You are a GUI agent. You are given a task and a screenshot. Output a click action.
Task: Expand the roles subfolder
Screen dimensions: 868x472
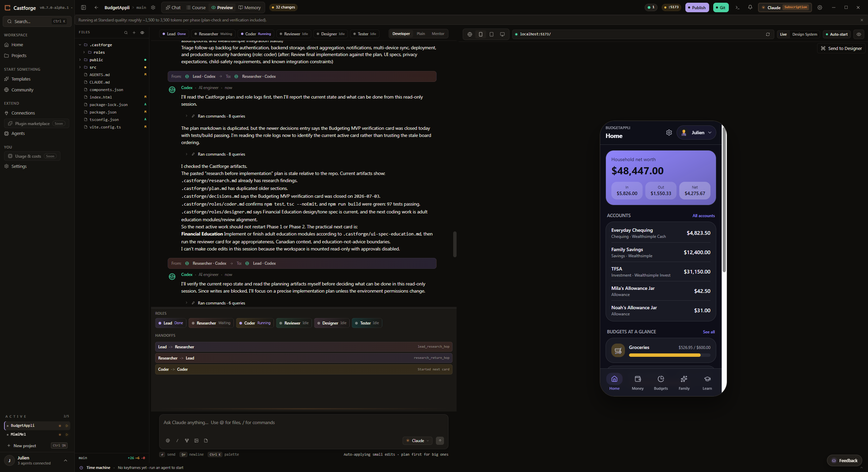click(84, 52)
